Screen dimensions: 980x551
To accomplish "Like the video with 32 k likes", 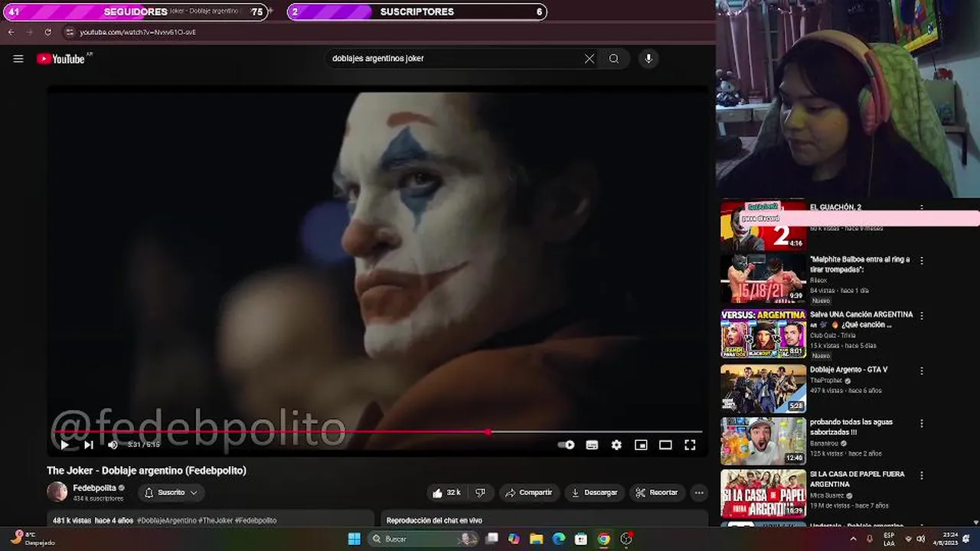I will coord(446,493).
